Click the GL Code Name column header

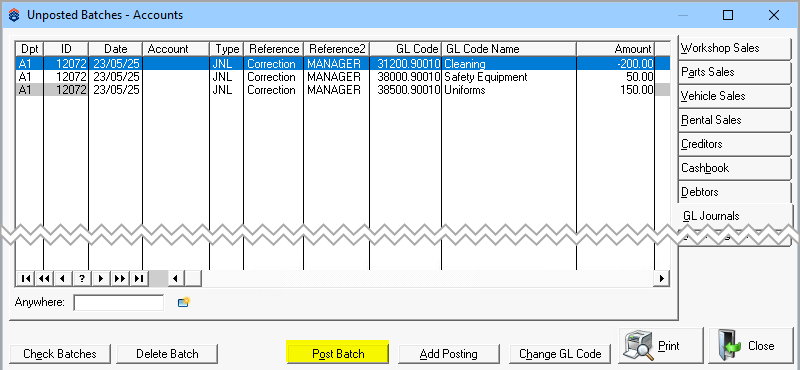[509, 49]
